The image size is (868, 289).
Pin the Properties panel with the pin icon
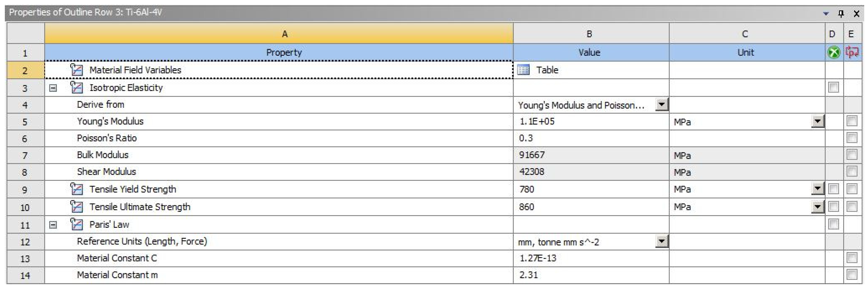[841, 13]
